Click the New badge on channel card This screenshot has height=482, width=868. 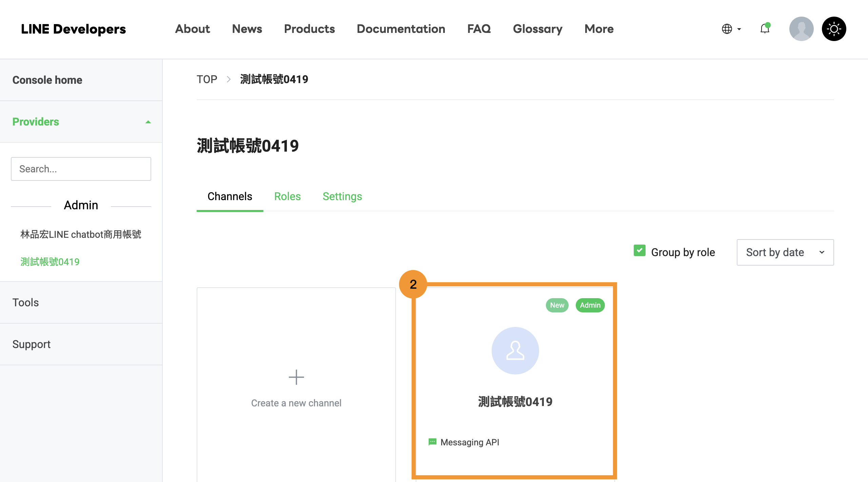557,305
